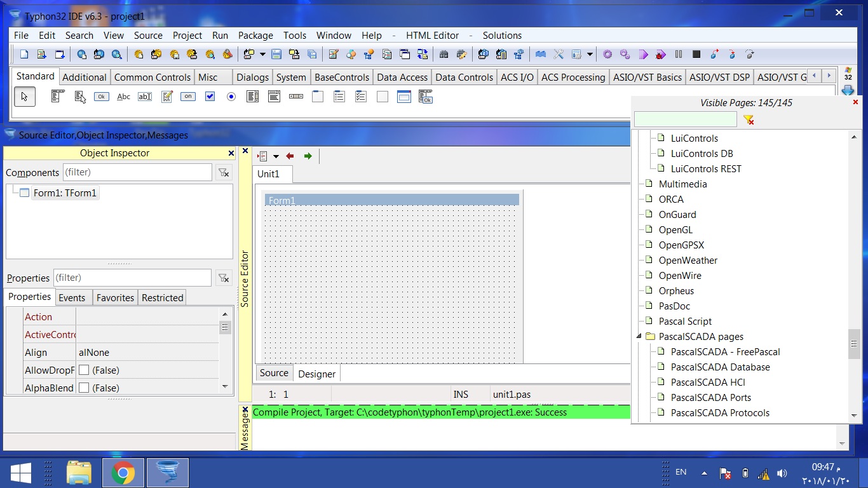
Task: Select PascalSCADA HCI in the list
Action: 708,383
